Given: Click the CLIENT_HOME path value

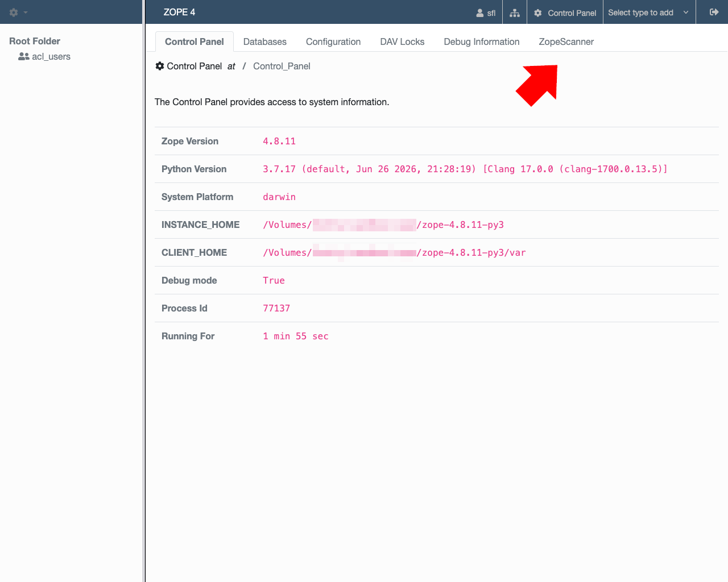Looking at the screenshot, I should click(394, 252).
